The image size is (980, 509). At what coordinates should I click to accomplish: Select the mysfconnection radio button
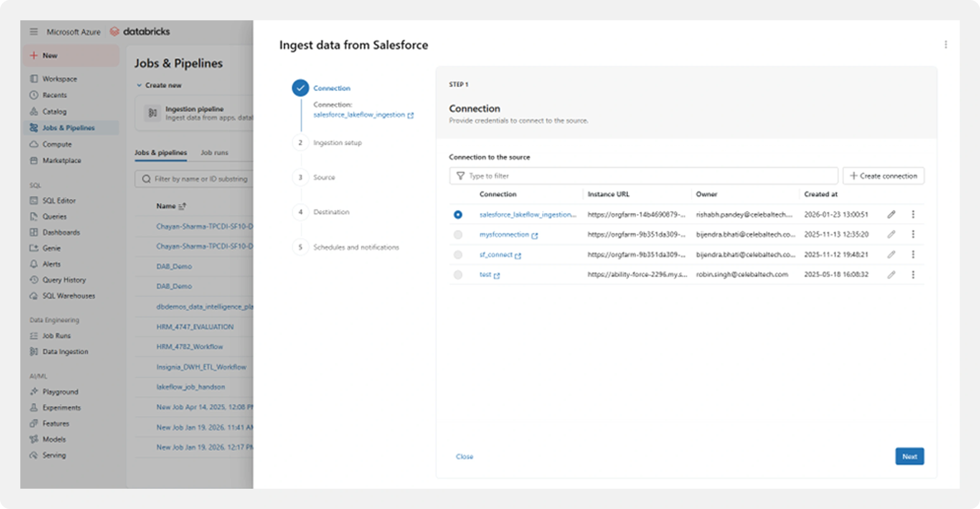tap(458, 234)
